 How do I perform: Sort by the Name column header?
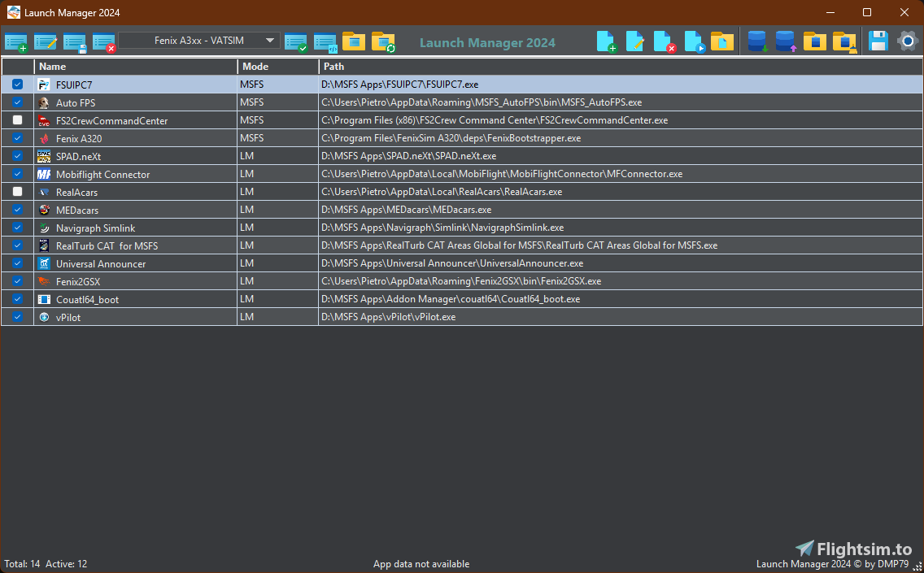136,67
